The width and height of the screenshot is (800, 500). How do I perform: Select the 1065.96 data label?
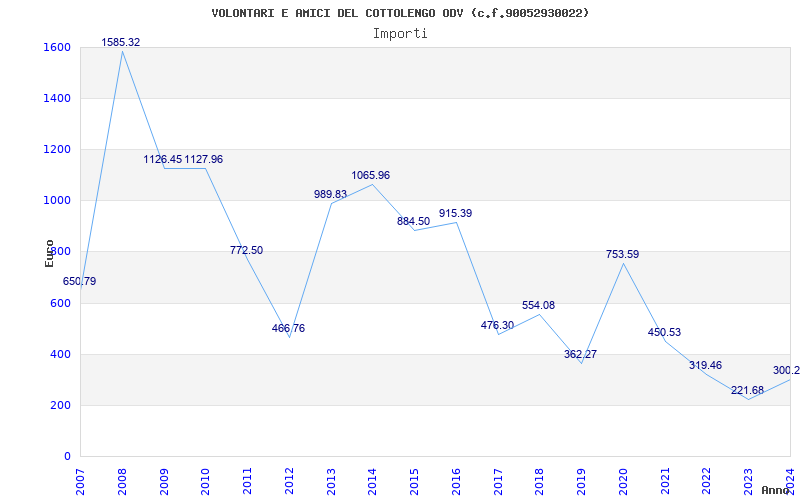[371, 175]
